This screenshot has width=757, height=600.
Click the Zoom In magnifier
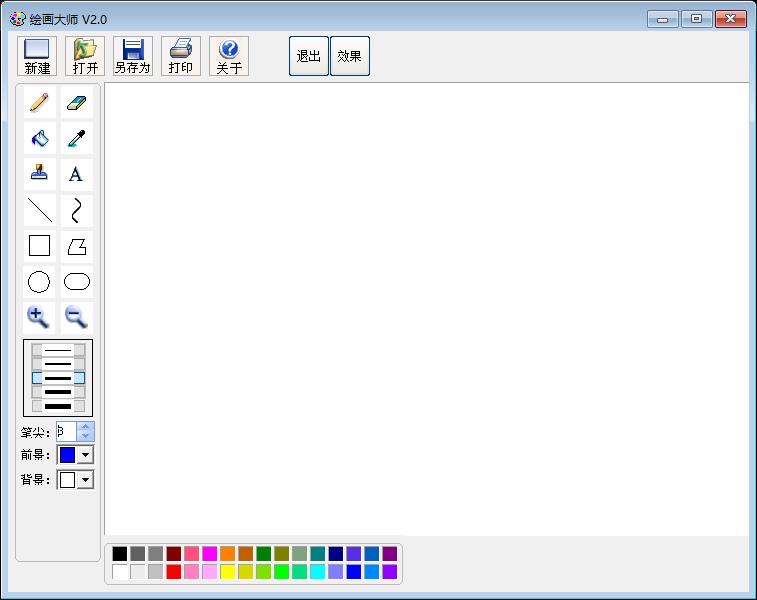40,318
